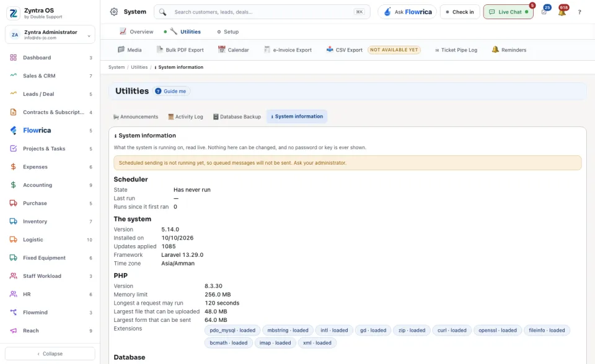Switch to the Activity Log tab
The image size is (595, 364).
pyautogui.click(x=185, y=117)
